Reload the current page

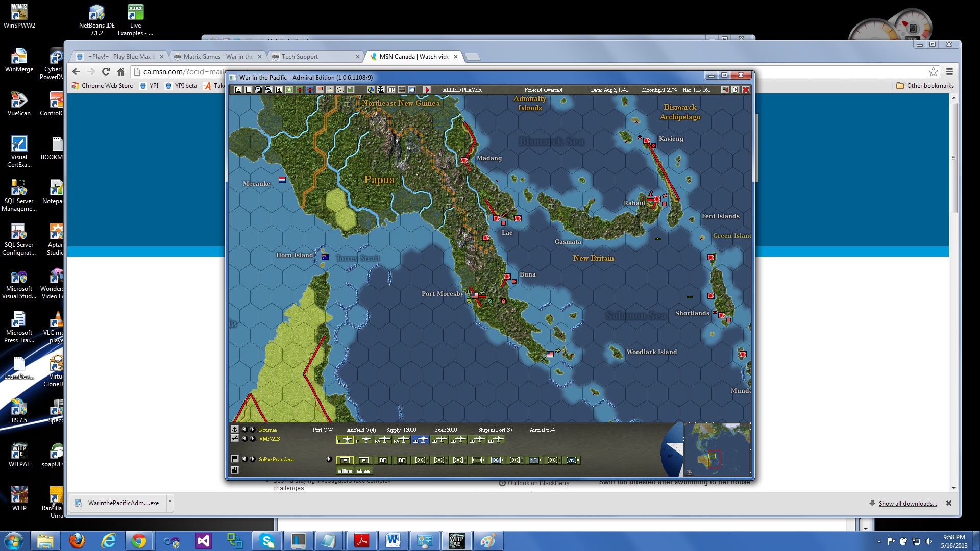pos(106,72)
